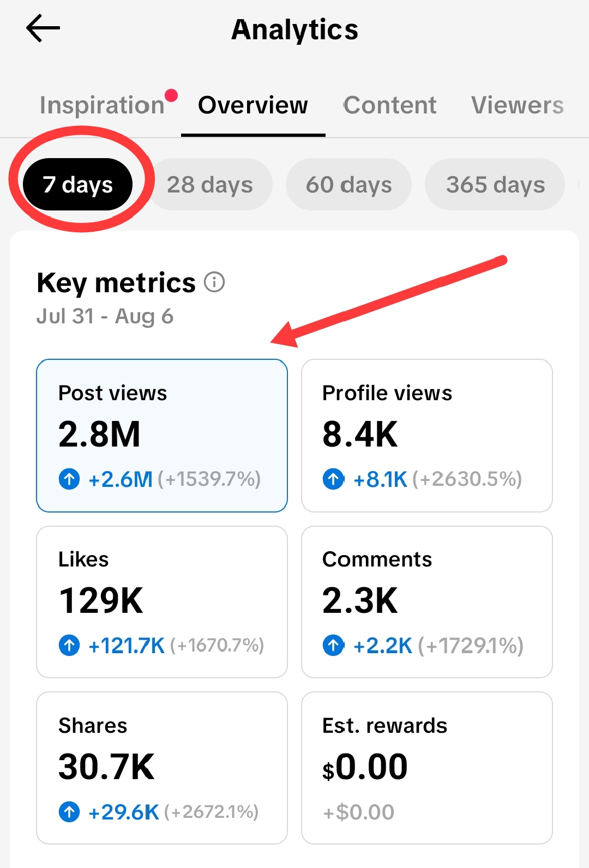Switch to 365 days range

pos(495,184)
